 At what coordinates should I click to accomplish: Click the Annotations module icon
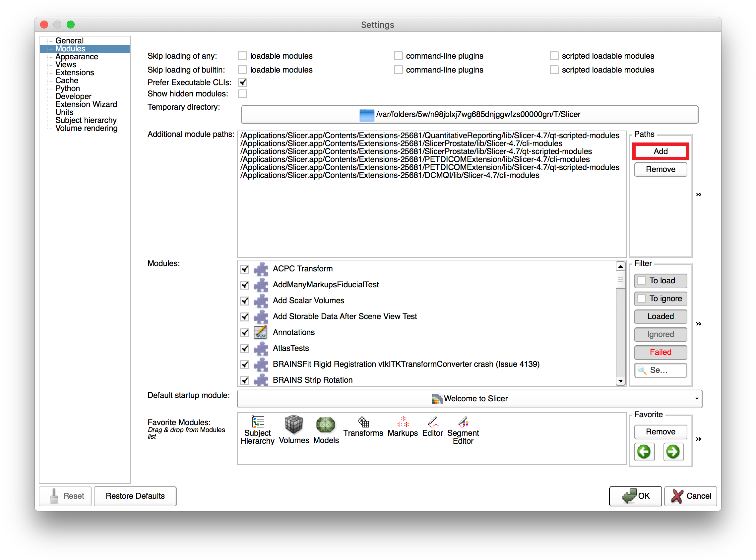261,333
